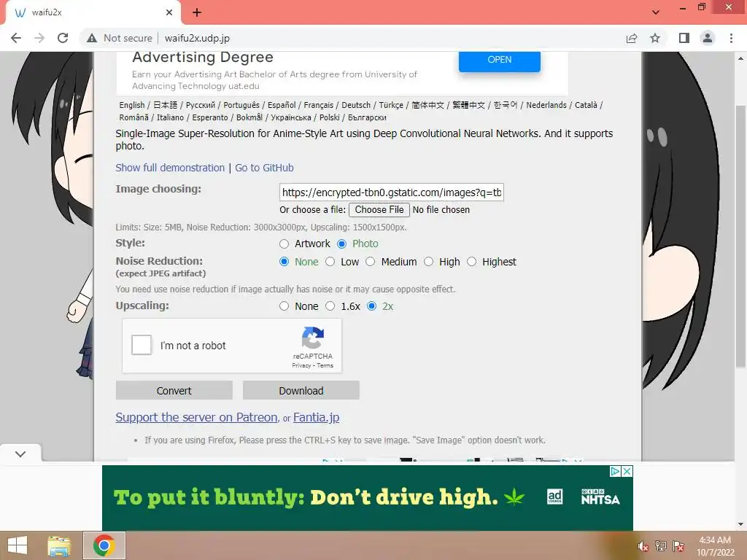
Task: Set noise reduction to None
Action: (x=285, y=262)
